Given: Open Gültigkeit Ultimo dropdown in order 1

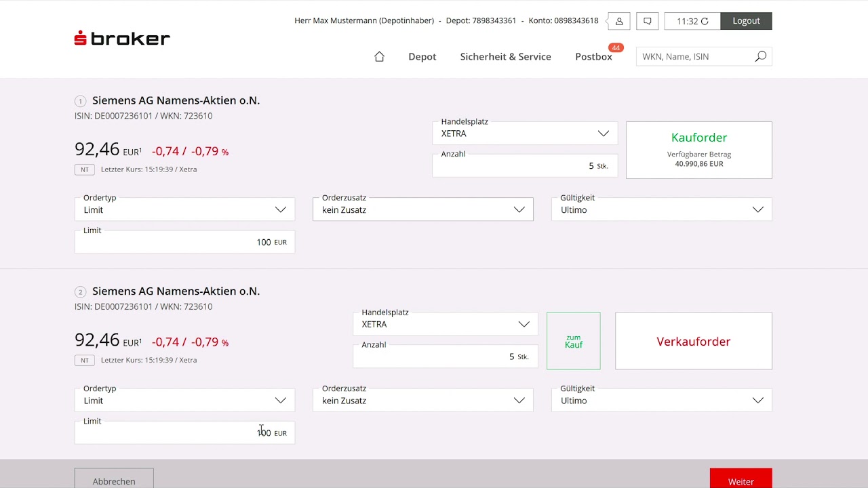Looking at the screenshot, I should [662, 210].
